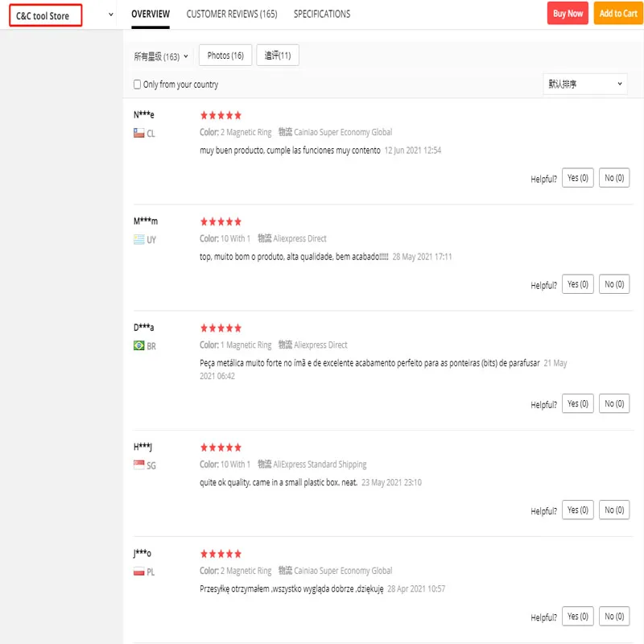Click reviewer name D***a
Screen dimensions: 644x644
[x=144, y=328]
